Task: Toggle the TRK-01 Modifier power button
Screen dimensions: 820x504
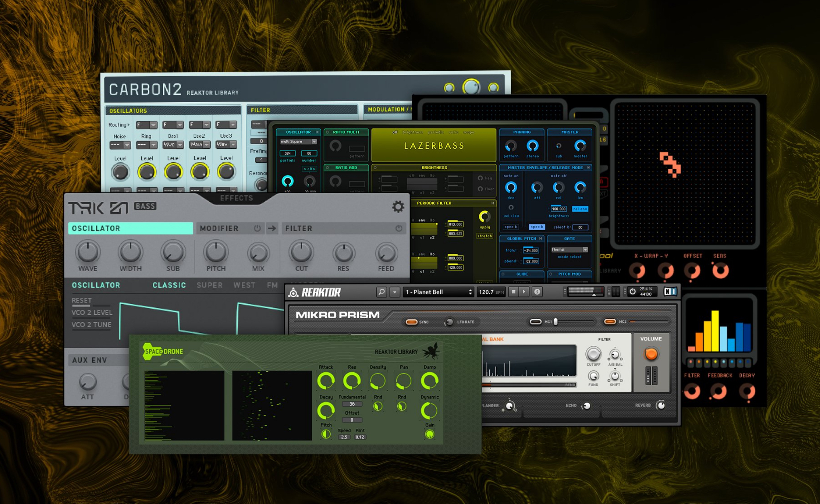Action: [x=257, y=228]
